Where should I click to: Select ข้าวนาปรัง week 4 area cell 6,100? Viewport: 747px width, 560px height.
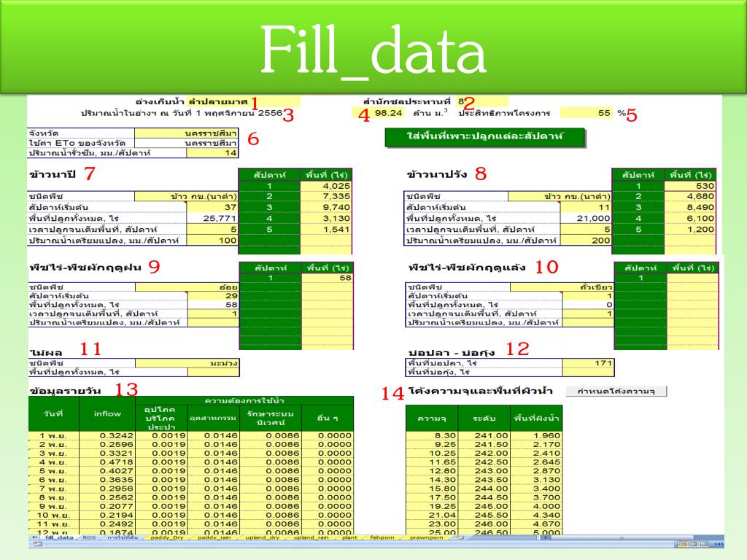[690, 218]
